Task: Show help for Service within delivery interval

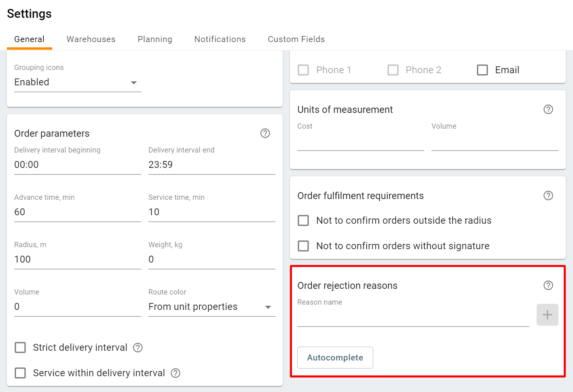Action: coord(175,373)
